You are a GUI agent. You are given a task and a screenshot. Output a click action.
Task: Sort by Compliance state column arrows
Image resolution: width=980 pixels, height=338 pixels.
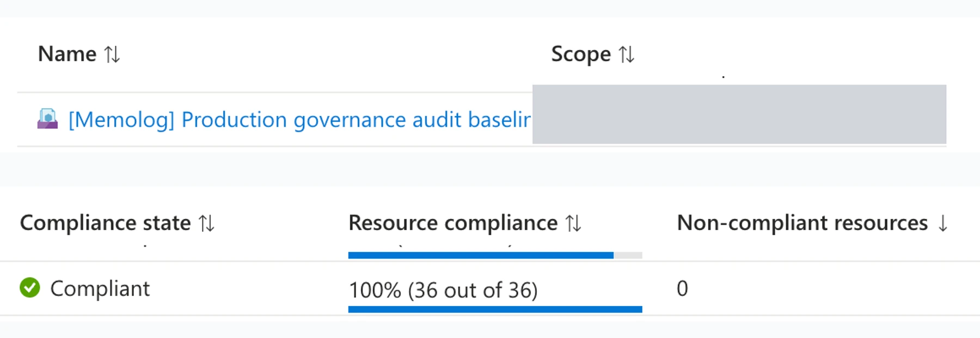(206, 223)
